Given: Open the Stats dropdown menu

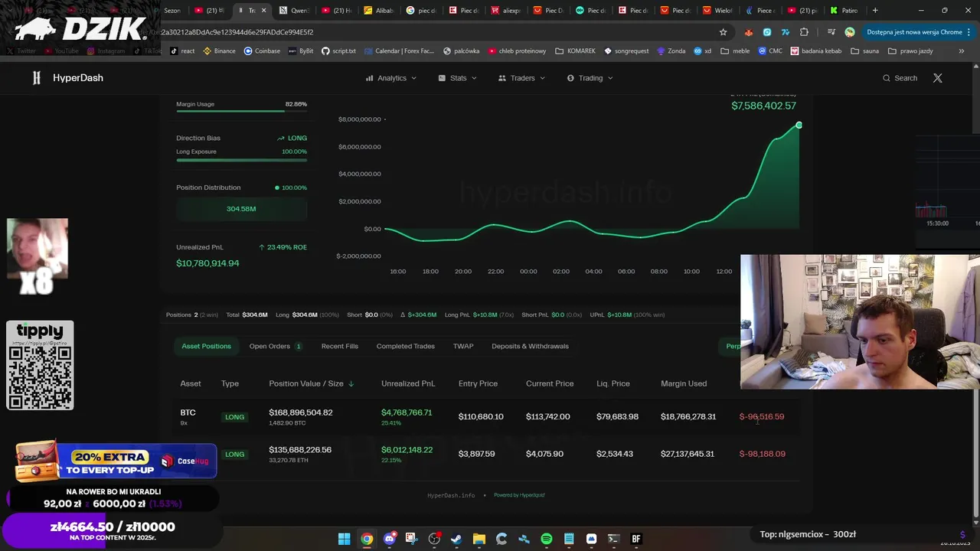Looking at the screenshot, I should point(458,78).
